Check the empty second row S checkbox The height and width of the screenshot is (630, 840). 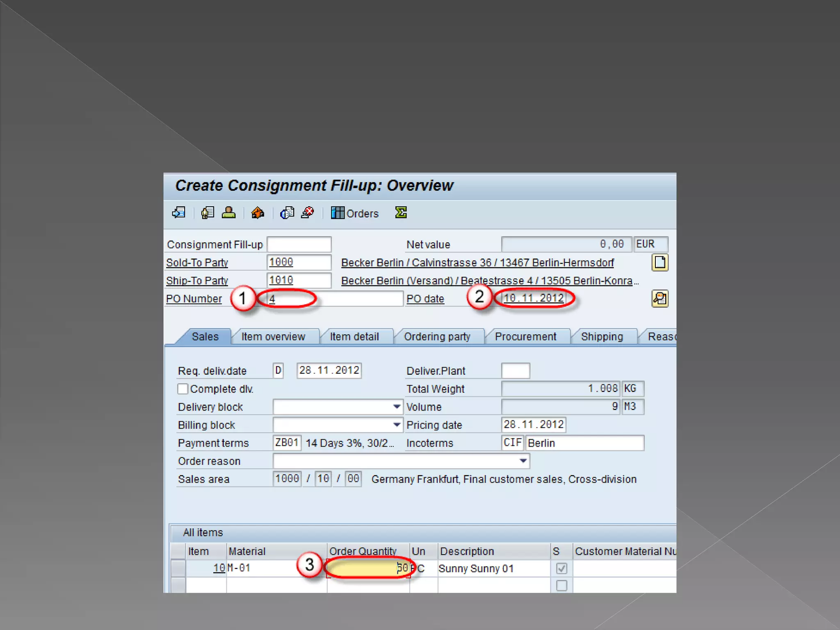pyautogui.click(x=562, y=585)
